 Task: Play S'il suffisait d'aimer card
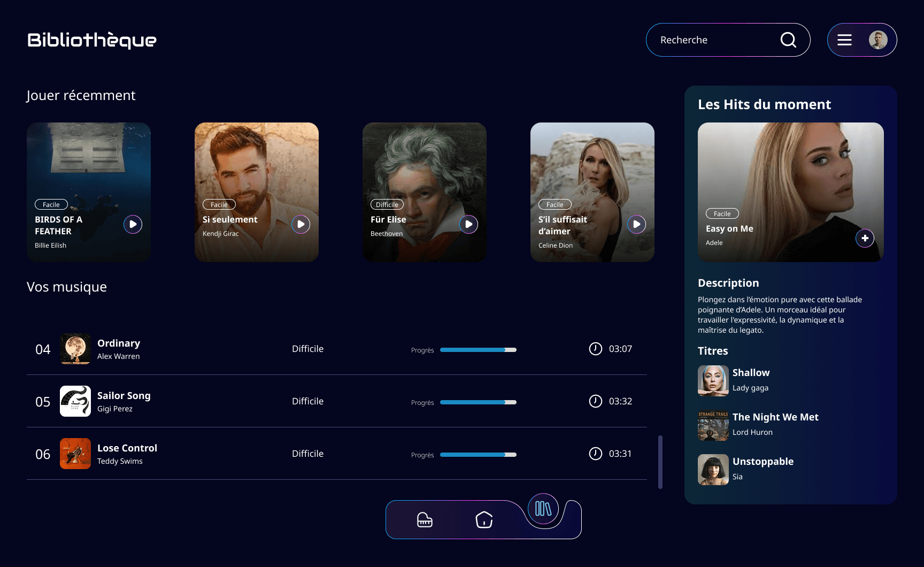click(637, 224)
